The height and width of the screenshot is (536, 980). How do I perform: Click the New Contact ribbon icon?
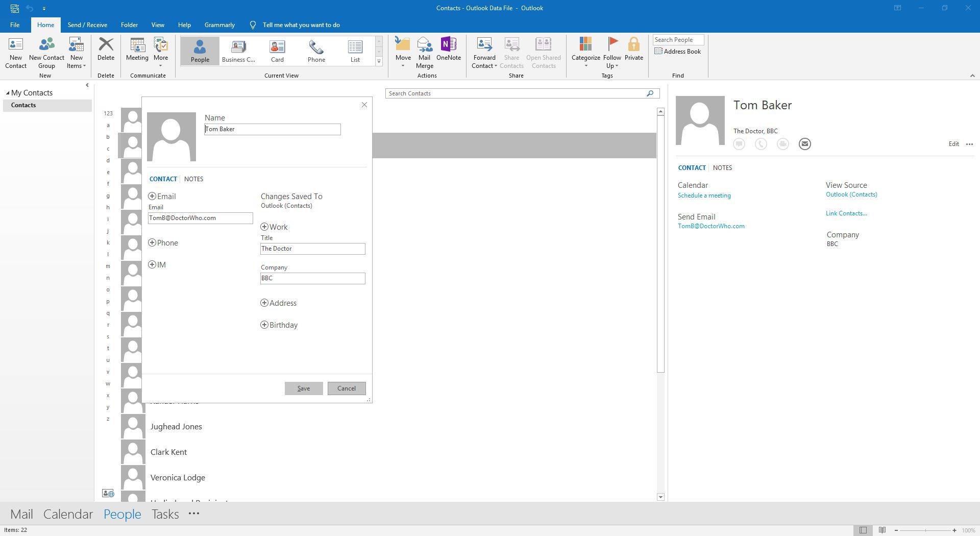click(x=15, y=53)
